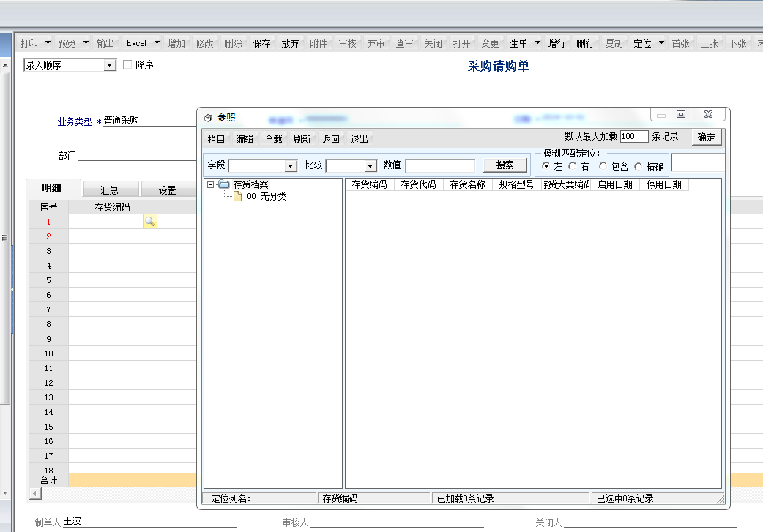The width and height of the screenshot is (763, 532).
Task: Click 刷新 in the dialog toolbar
Action: point(302,139)
